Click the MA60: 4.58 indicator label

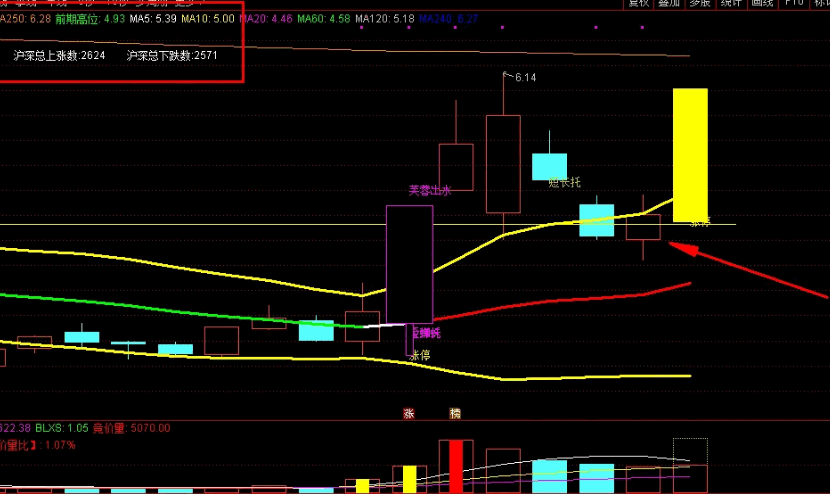point(323,19)
